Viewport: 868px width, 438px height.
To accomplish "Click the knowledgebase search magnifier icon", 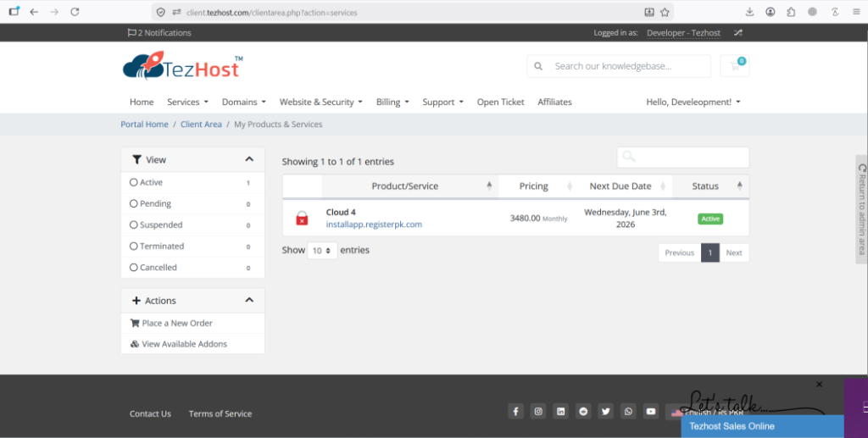I will pyautogui.click(x=538, y=66).
